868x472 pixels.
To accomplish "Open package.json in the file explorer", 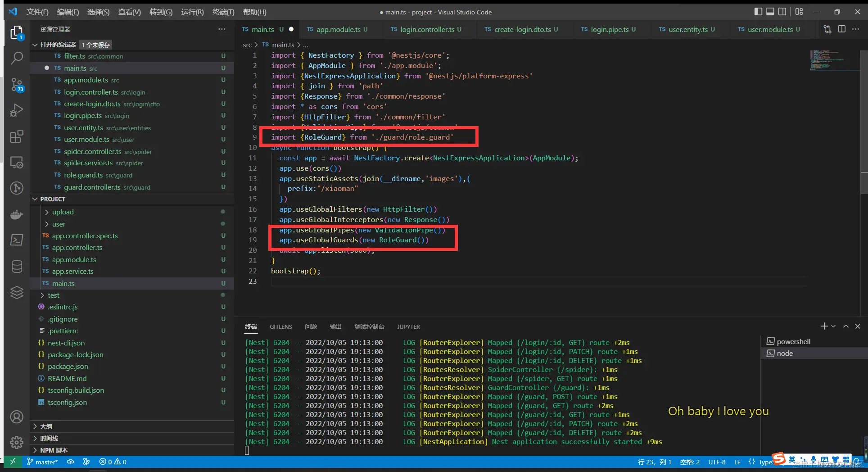I will click(x=68, y=367).
